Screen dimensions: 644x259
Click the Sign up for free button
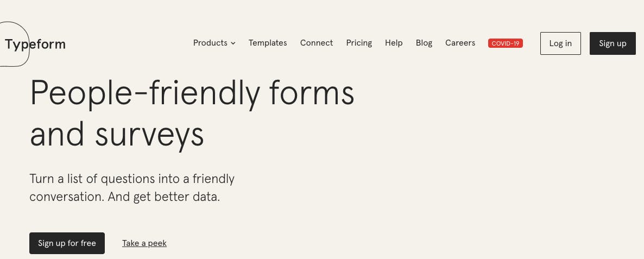click(67, 243)
